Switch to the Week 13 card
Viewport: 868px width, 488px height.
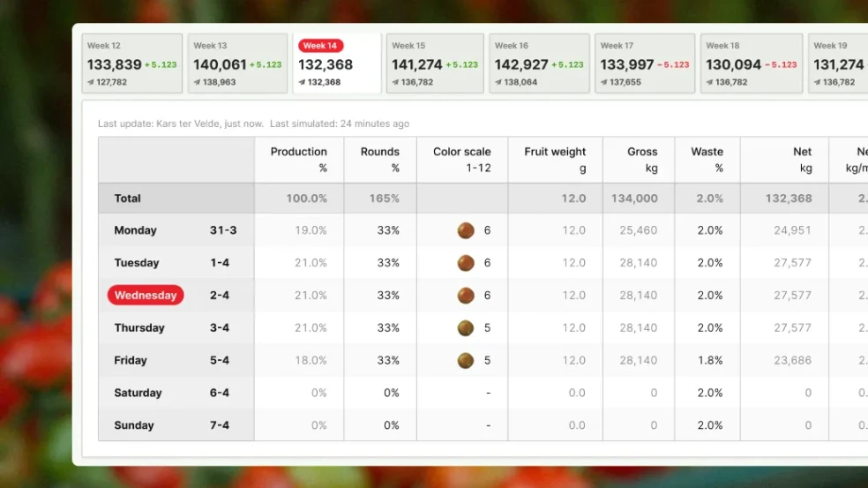(x=237, y=64)
